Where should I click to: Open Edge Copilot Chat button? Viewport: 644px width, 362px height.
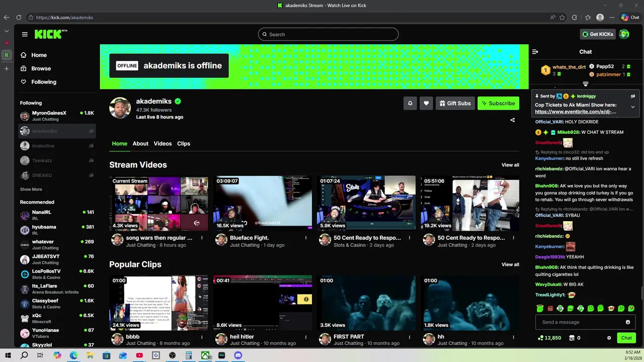[x=630, y=17]
